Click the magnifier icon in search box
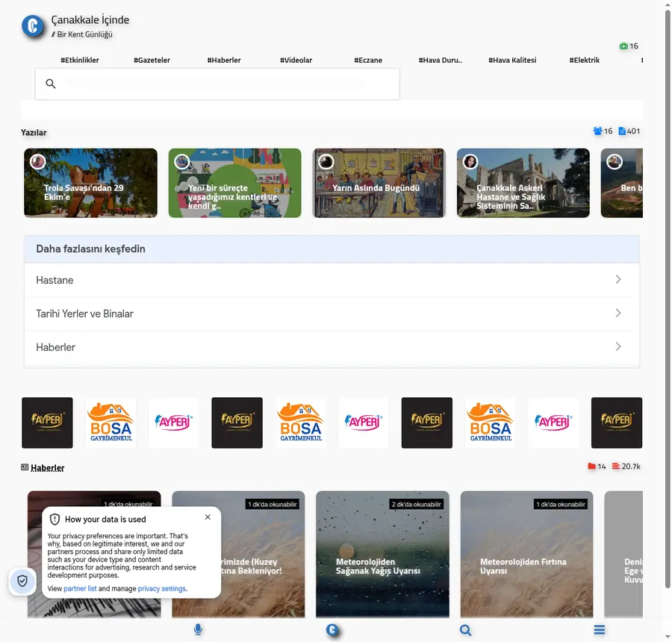Screen dimensions: 672x642 [51, 84]
